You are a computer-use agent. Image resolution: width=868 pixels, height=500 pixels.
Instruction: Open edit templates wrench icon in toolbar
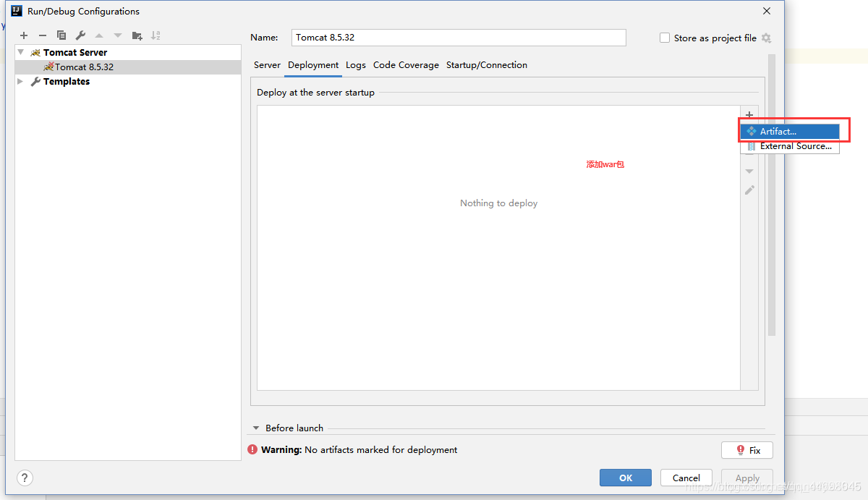(x=80, y=35)
